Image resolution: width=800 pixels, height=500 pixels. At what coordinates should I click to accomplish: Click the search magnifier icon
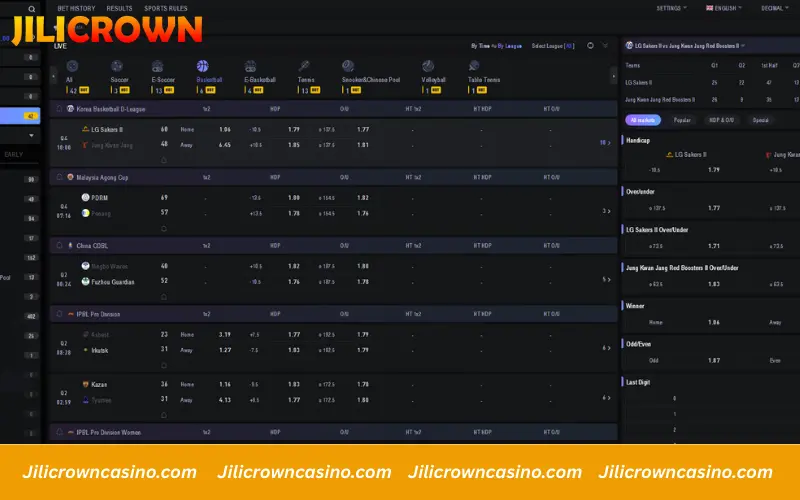[32, 9]
